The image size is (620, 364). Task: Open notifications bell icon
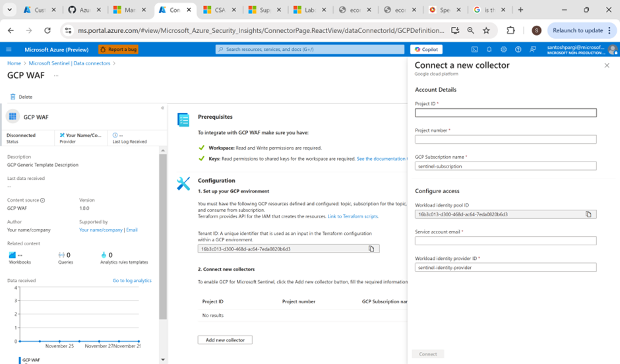coord(489,49)
